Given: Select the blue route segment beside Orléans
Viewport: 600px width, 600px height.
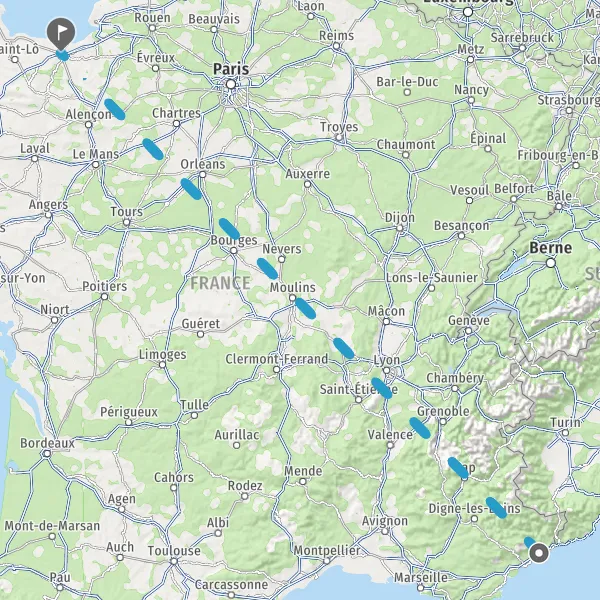Looking at the screenshot, I should tap(191, 189).
